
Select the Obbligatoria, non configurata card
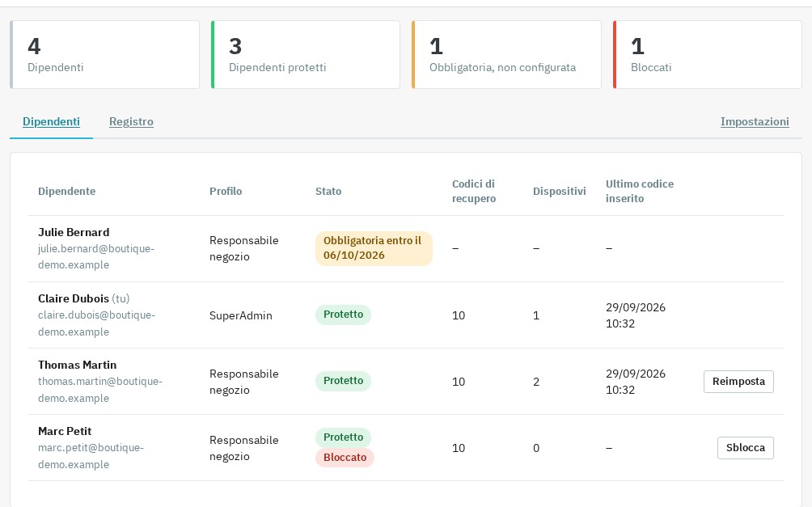[x=506, y=54]
